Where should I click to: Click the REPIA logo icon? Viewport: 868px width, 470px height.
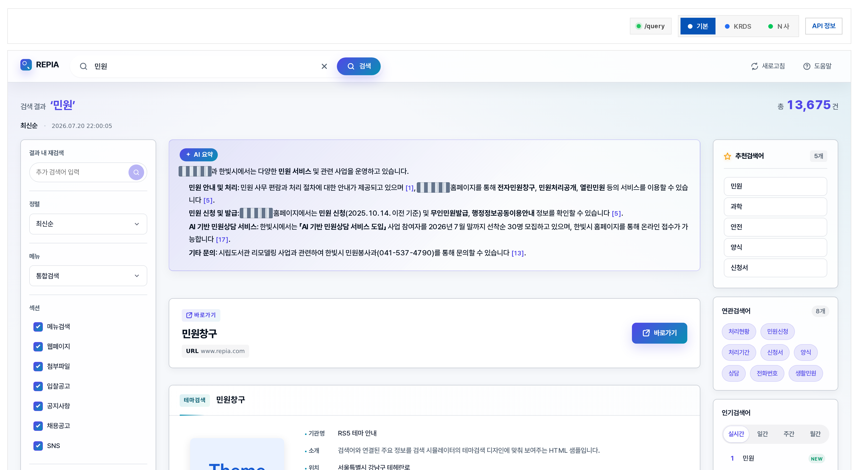26,65
